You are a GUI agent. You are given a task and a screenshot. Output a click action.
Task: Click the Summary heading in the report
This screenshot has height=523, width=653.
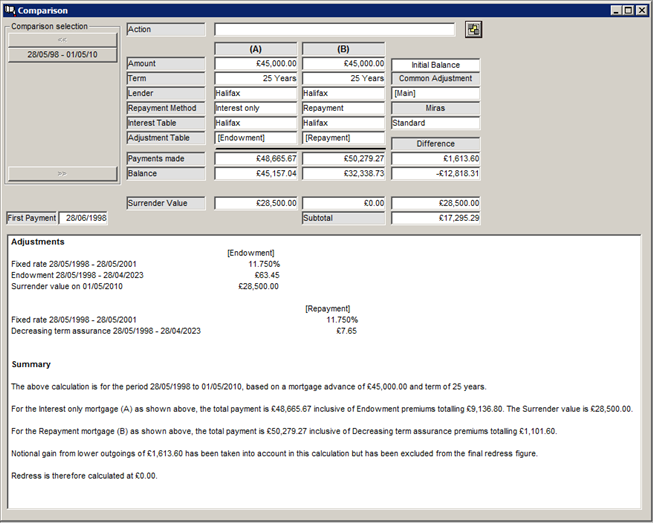[x=31, y=364]
